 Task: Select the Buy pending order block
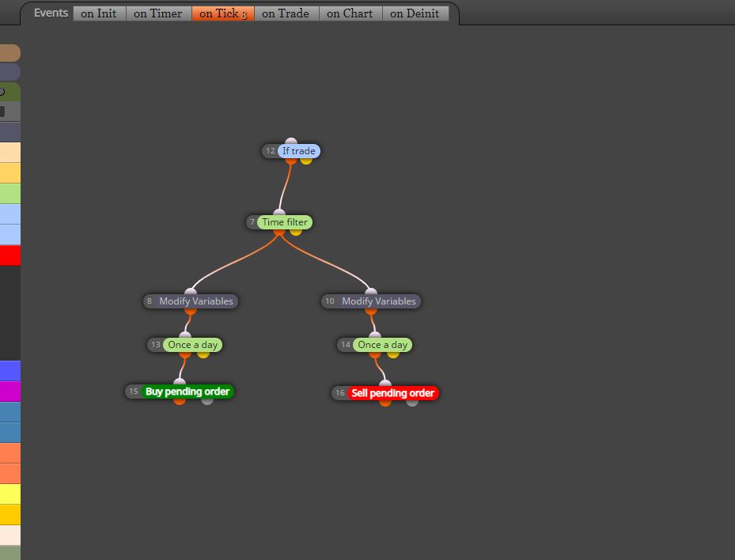coord(188,392)
